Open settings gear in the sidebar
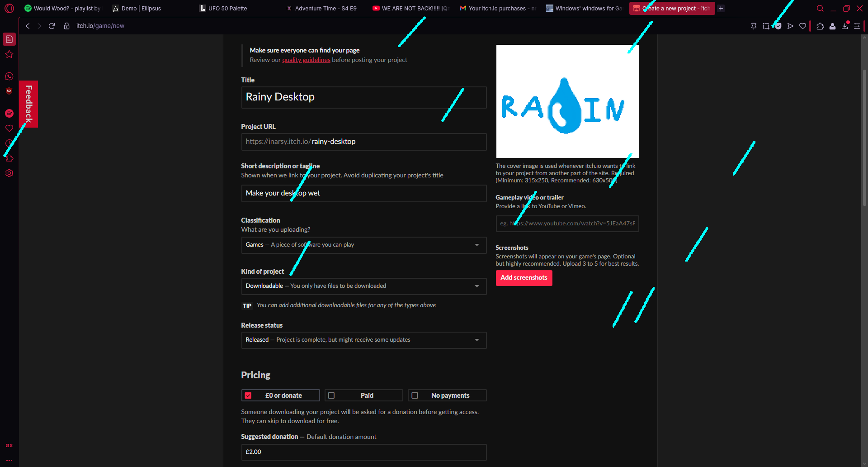This screenshot has width=868, height=467. click(9, 173)
